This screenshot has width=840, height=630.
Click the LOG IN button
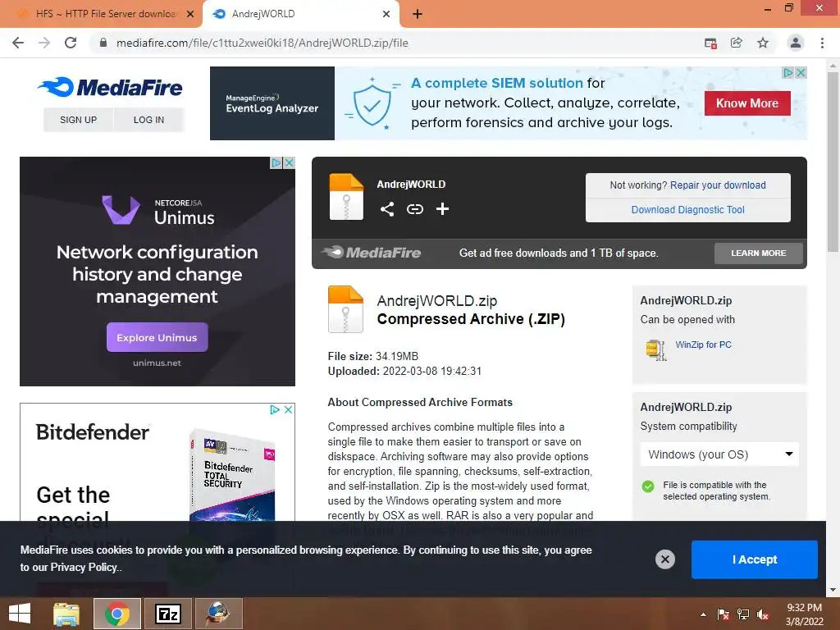point(149,120)
